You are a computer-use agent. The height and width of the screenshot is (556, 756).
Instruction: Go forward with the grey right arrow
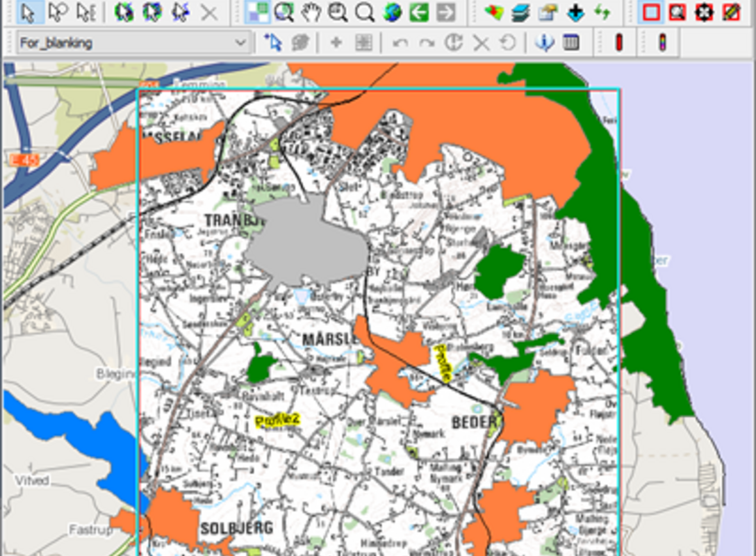tap(446, 12)
